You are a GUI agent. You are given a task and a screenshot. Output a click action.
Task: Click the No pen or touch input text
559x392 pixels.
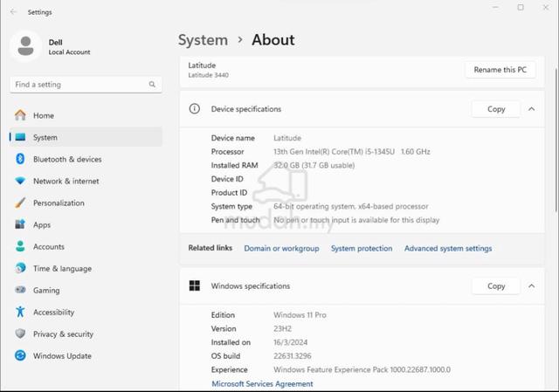[x=356, y=220]
